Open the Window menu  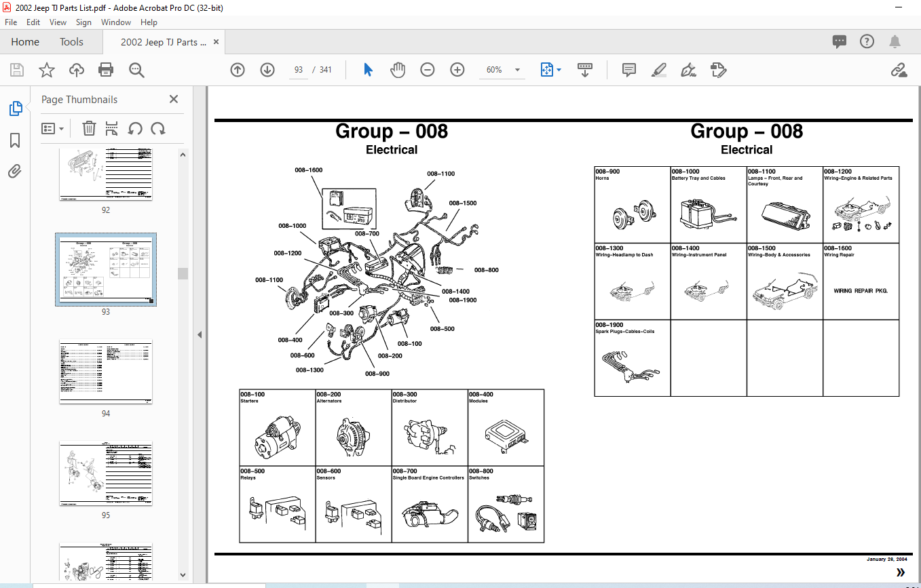[116, 22]
